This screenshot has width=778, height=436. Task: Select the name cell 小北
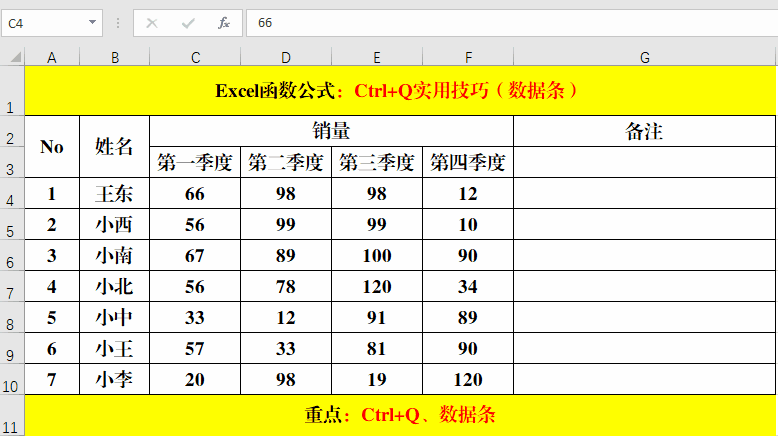(x=115, y=286)
